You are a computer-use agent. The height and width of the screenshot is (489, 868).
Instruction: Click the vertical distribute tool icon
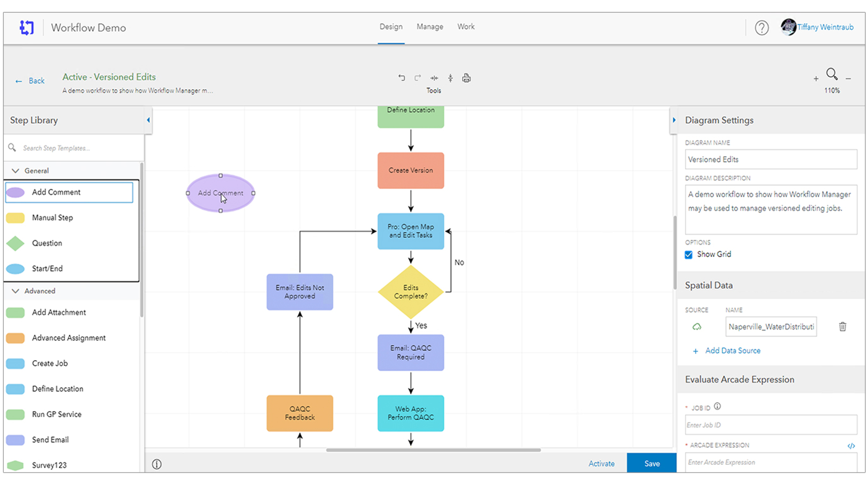[x=450, y=78]
